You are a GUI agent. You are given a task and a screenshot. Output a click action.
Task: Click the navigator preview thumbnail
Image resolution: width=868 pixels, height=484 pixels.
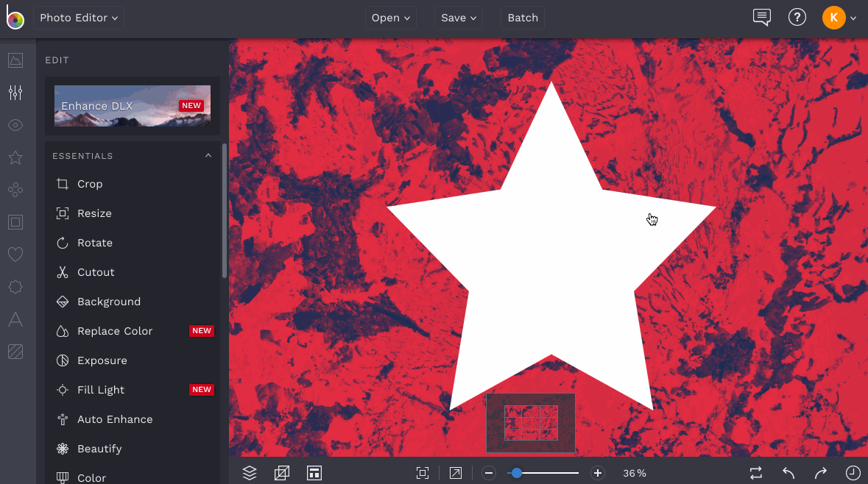click(530, 423)
